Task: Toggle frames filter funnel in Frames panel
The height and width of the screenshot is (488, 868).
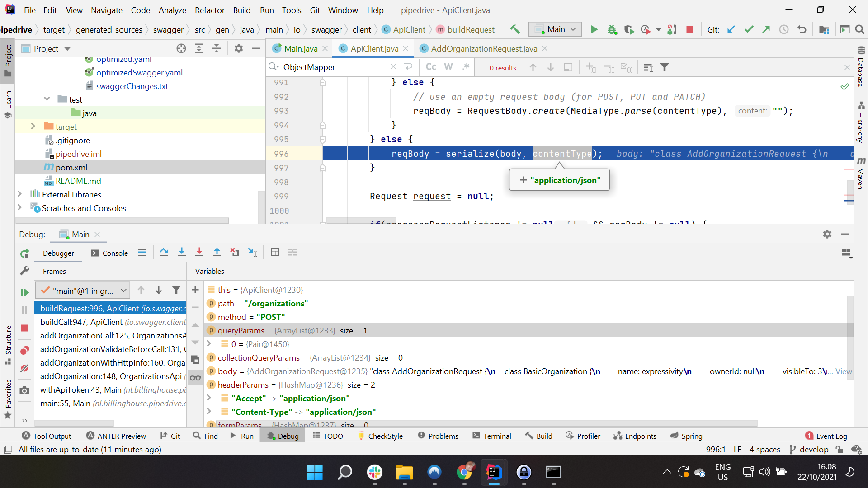Action: [176, 290]
